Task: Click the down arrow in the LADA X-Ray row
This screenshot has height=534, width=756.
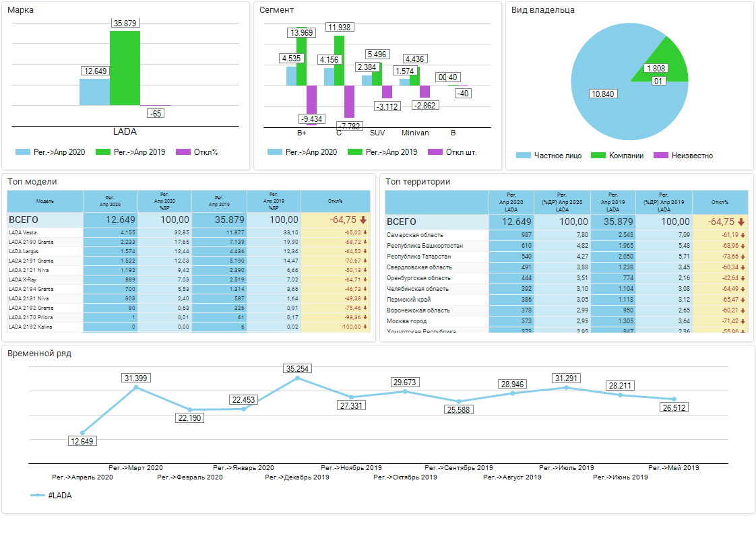Action: [x=365, y=279]
